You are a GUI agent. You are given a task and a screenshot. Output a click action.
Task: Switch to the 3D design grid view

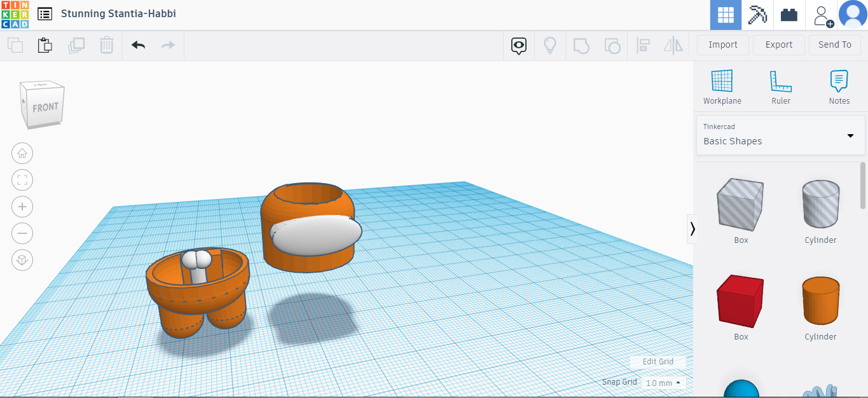[x=726, y=15]
